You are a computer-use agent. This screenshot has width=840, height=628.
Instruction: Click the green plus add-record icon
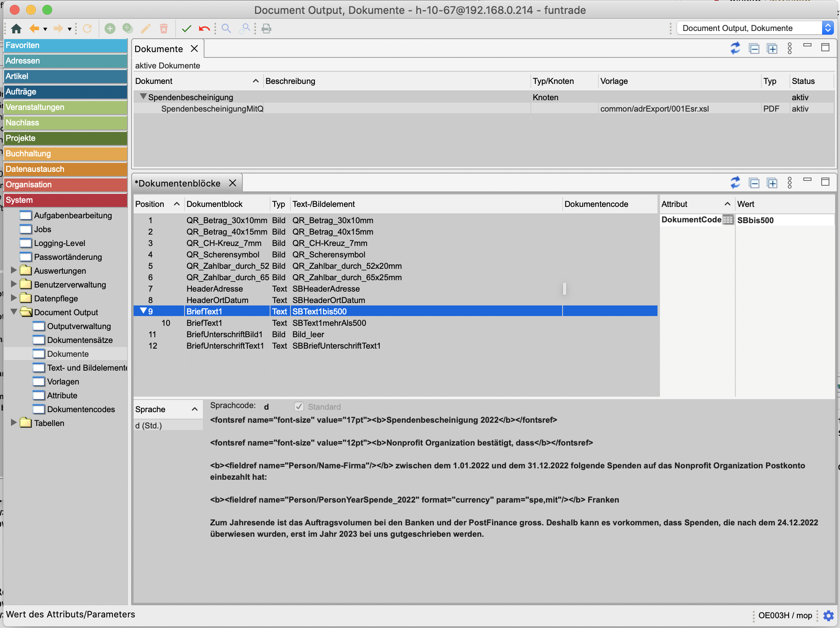point(110,29)
